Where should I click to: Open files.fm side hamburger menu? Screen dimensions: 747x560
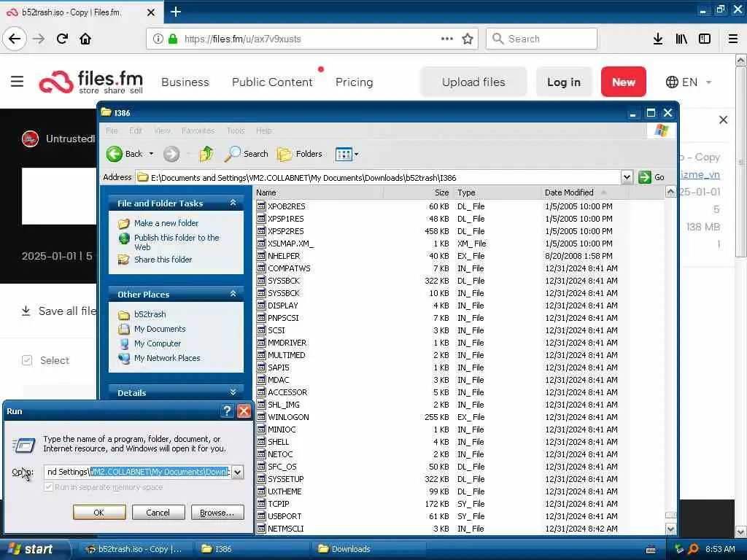(x=18, y=82)
